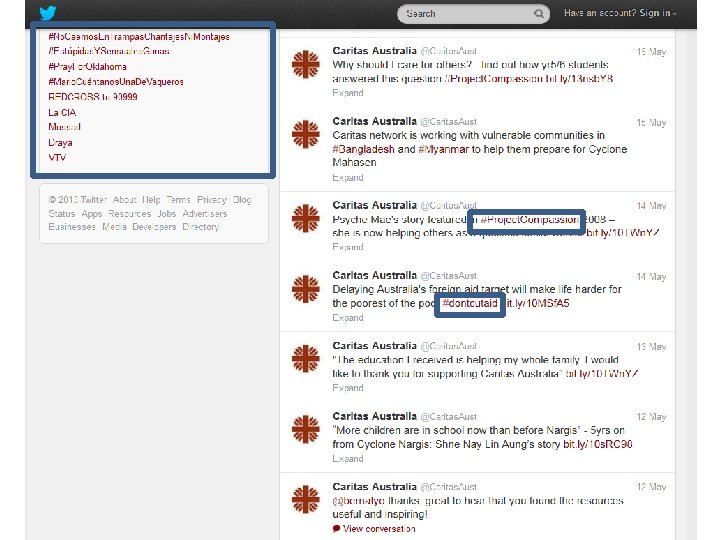This screenshot has width=720, height=540.
Task: Click the 13 May tweet date
Action: 651,347
